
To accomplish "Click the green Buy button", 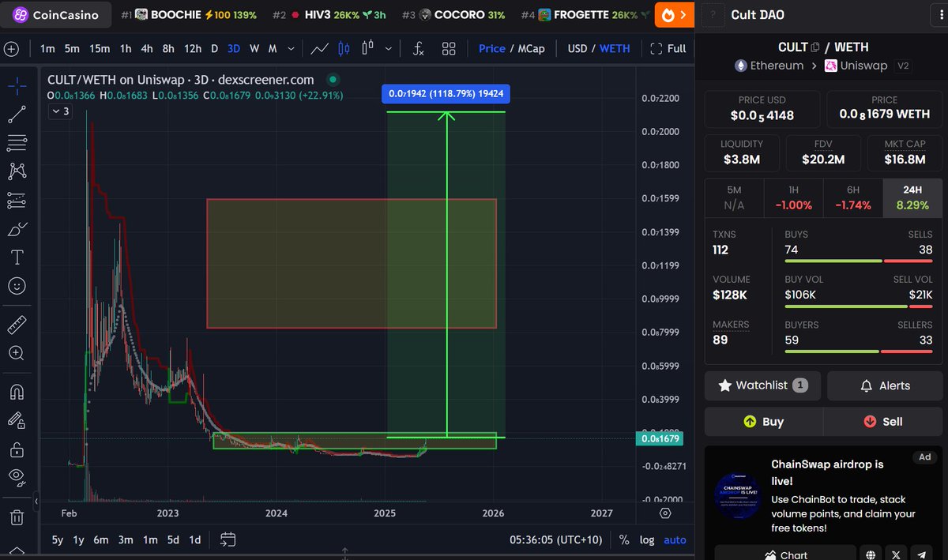I will coord(763,421).
